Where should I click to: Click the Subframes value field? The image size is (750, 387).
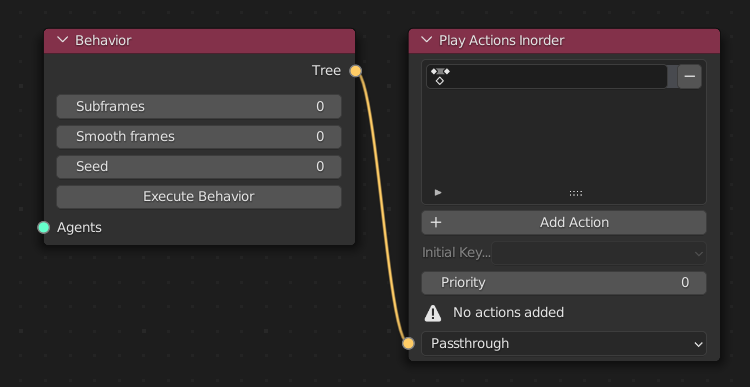coord(199,106)
